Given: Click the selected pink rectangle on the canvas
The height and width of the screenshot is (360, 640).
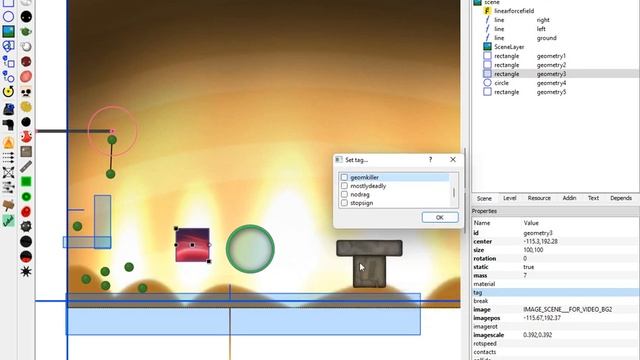Looking at the screenshot, I should pyautogui.click(x=192, y=245).
